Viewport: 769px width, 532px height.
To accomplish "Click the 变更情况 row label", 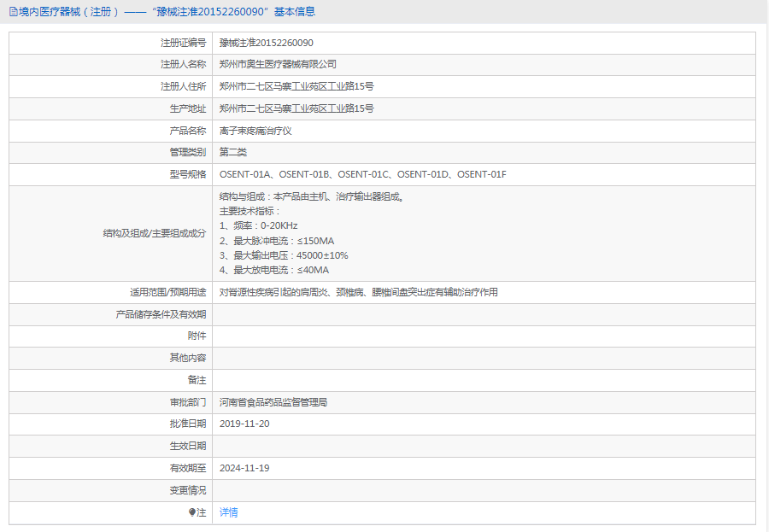I will 188,490.
